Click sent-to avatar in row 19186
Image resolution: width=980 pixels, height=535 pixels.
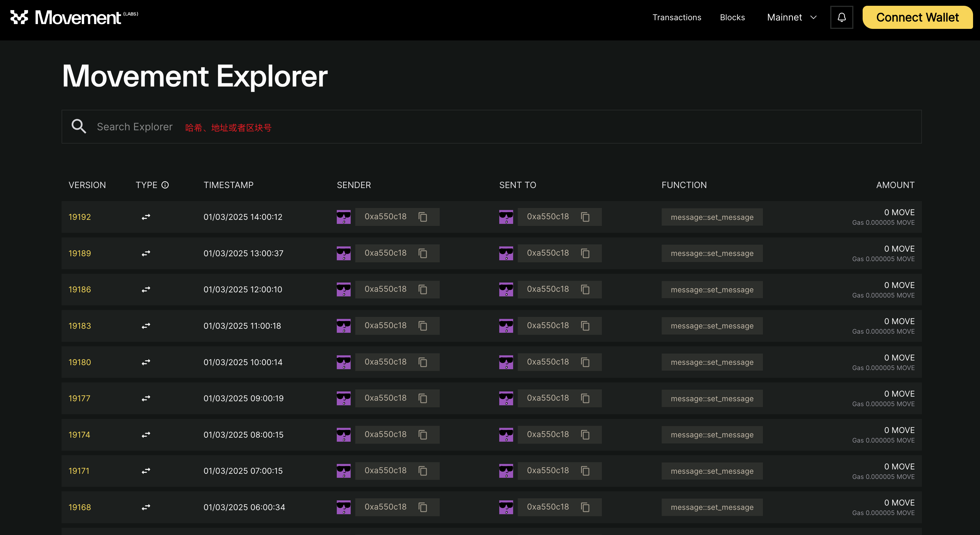tap(506, 289)
